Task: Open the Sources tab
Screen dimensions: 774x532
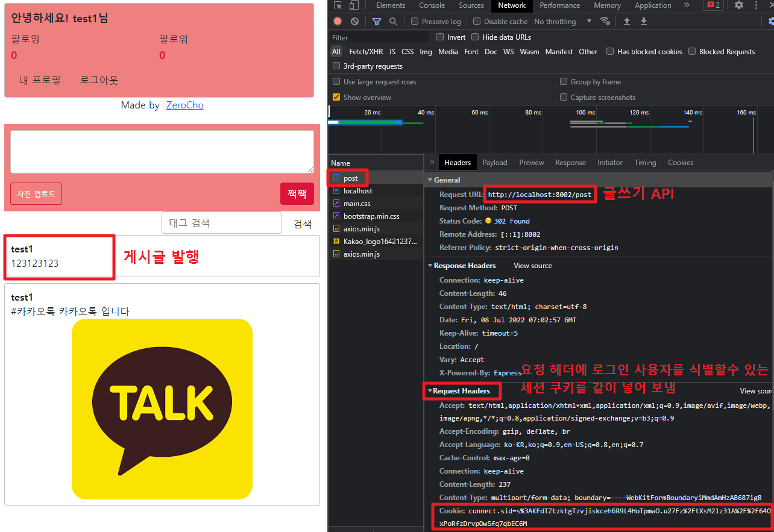Action: 471,5
